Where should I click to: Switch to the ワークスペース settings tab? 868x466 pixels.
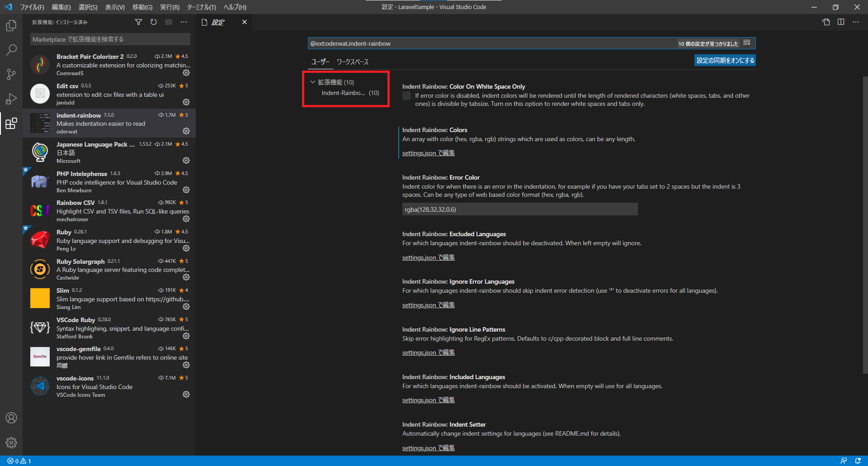click(353, 62)
